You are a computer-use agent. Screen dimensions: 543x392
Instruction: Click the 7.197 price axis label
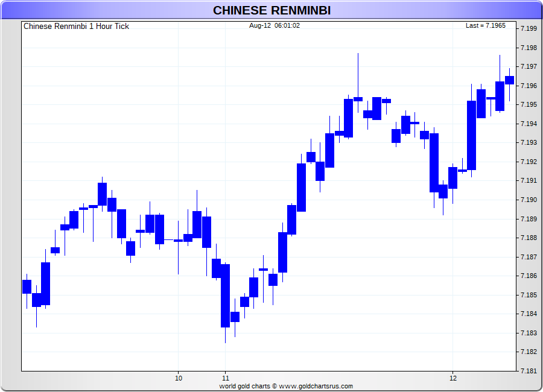(529, 66)
